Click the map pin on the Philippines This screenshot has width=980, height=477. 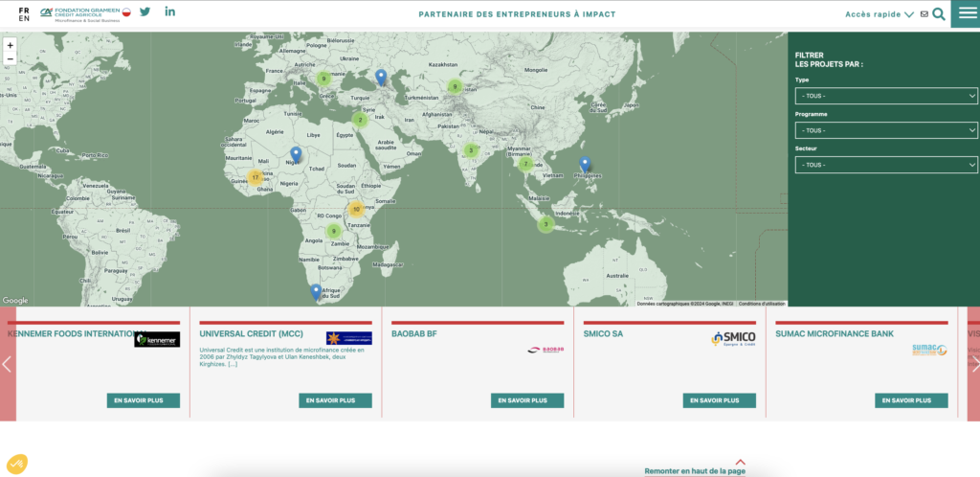(x=585, y=163)
